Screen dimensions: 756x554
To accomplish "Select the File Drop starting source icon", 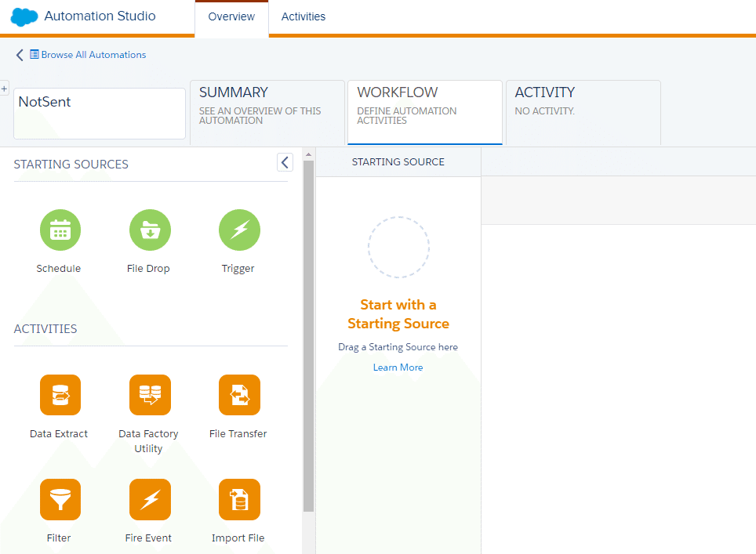I will coord(150,230).
